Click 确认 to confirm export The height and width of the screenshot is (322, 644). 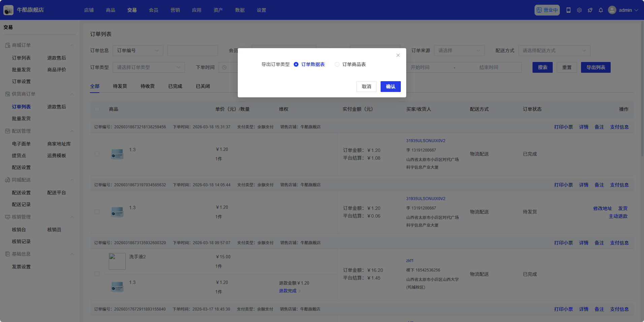[x=390, y=87]
